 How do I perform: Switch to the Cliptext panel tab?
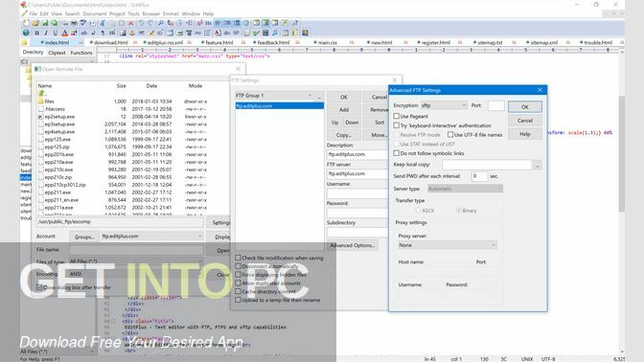pyautogui.click(x=57, y=53)
